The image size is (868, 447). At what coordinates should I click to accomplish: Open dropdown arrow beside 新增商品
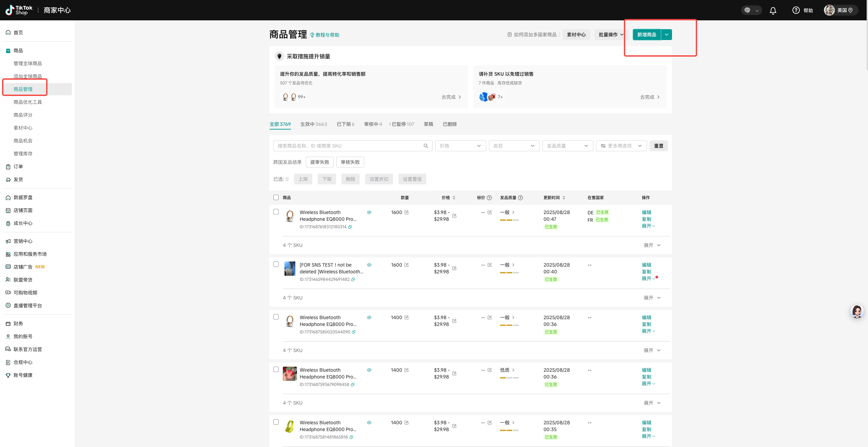[667, 35]
